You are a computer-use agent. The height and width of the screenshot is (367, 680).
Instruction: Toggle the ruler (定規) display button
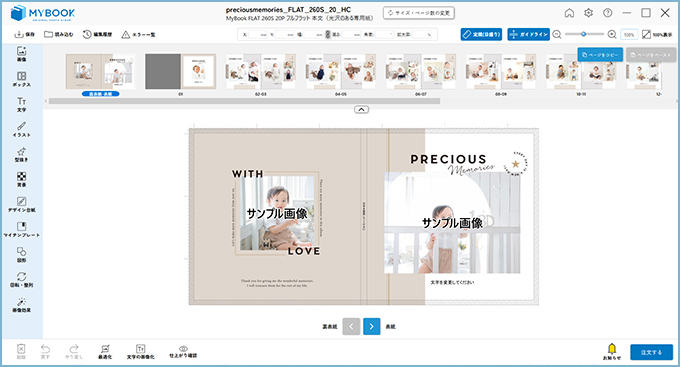coord(481,34)
